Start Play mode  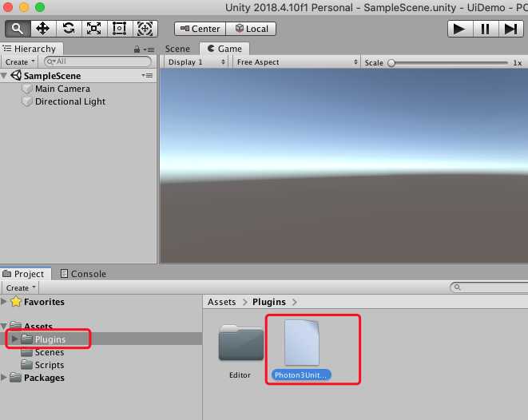pos(459,29)
